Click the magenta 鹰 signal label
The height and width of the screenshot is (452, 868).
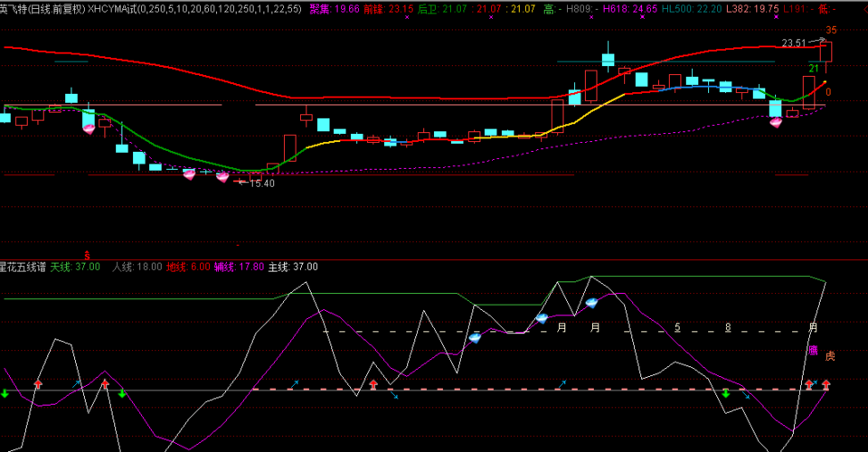click(x=813, y=350)
